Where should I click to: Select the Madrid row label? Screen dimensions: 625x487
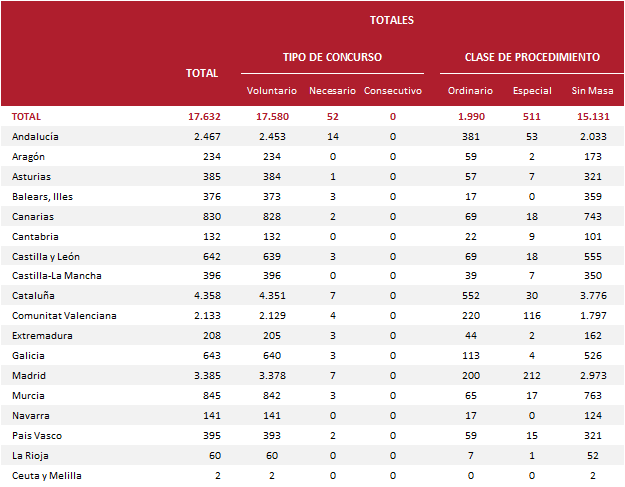29,376
